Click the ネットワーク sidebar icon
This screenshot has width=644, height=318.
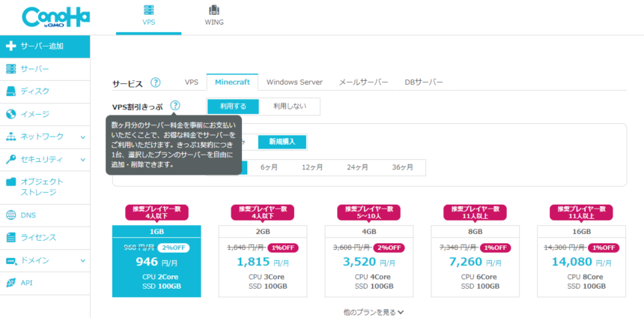[11, 136]
